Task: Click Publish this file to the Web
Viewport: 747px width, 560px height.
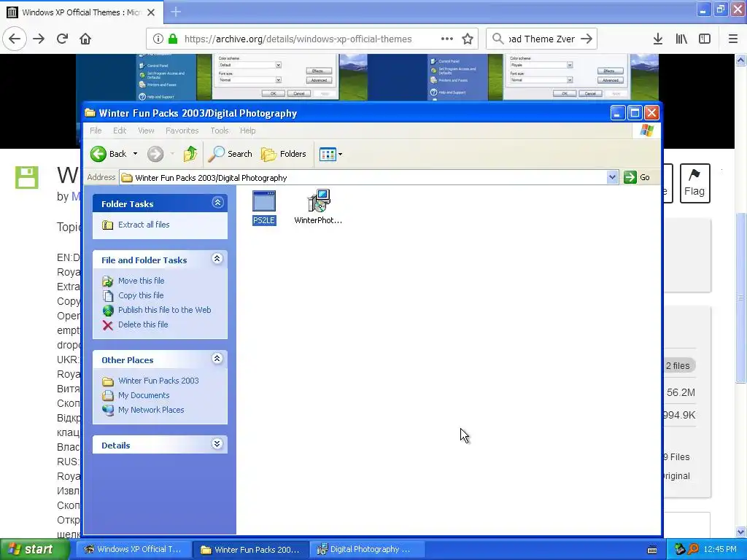Action: pos(165,310)
